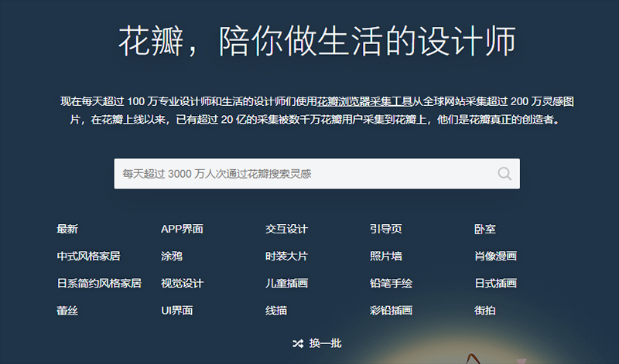Browse the 彩铅插画 tag

[391, 311]
